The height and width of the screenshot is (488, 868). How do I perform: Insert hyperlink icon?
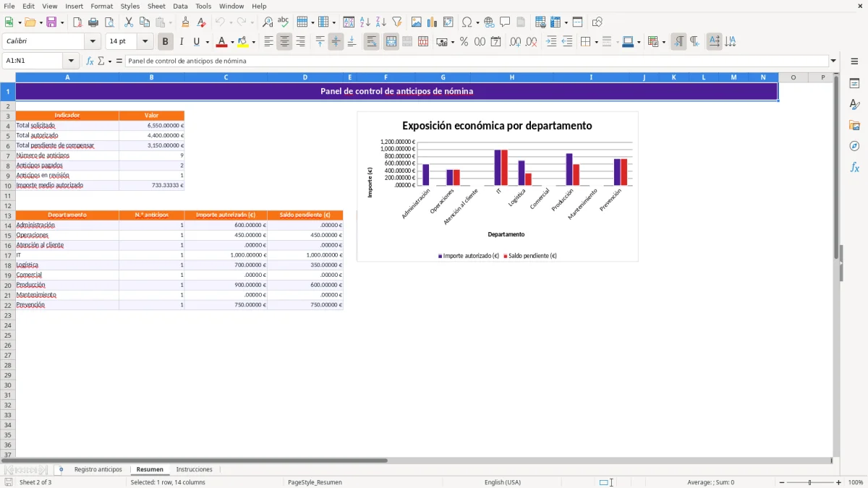click(489, 22)
